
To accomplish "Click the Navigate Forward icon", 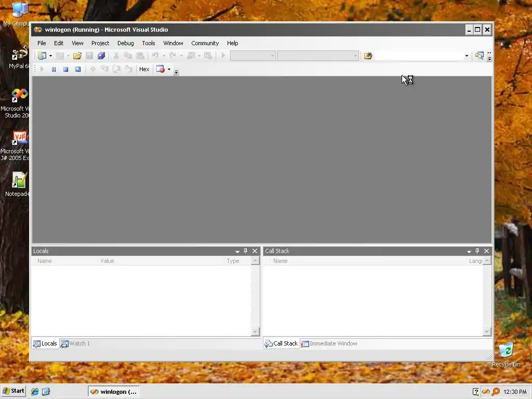I will (208, 56).
